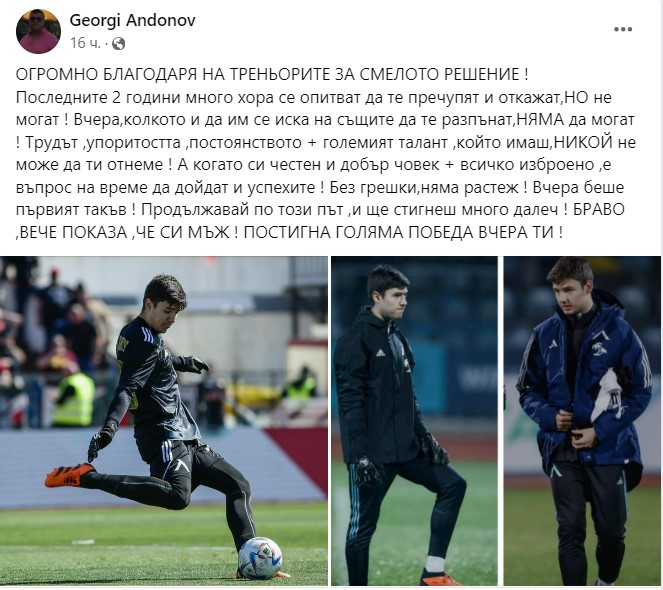
Task: Click the soccer ball in left photo
Action: point(260,558)
